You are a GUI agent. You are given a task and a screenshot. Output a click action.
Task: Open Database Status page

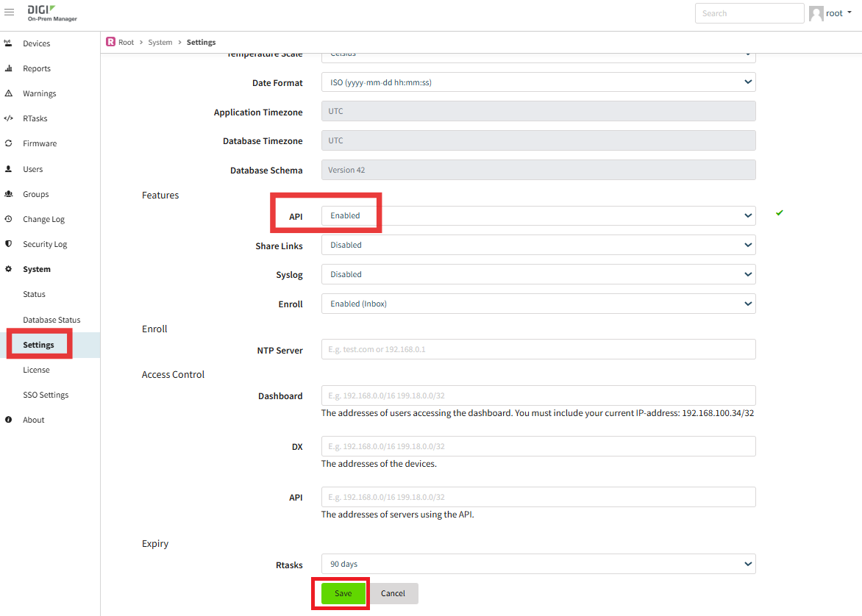pos(51,320)
